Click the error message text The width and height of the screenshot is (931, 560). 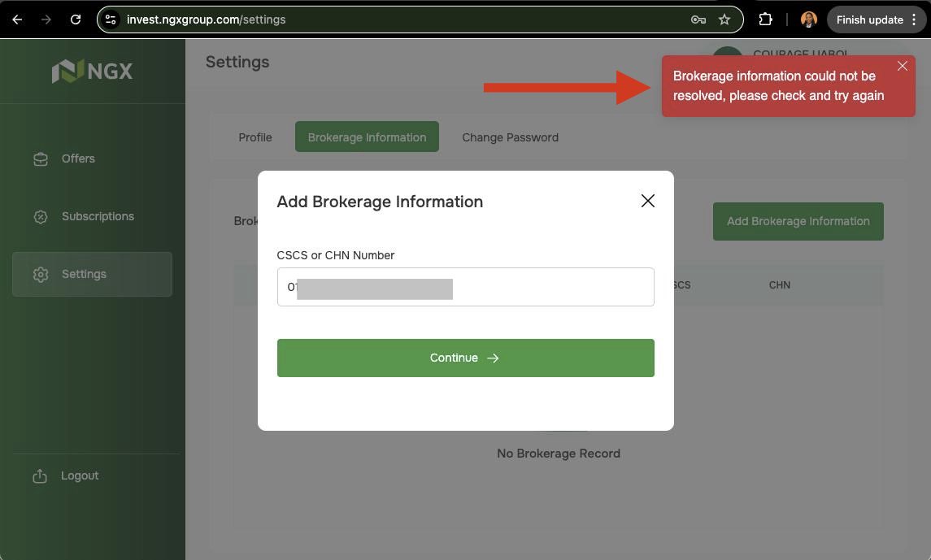click(778, 86)
